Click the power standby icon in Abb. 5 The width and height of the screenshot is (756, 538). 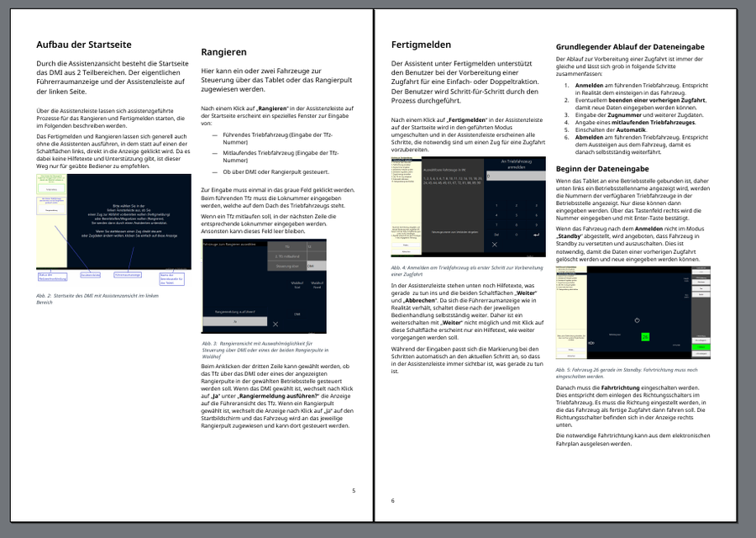[x=637, y=320]
